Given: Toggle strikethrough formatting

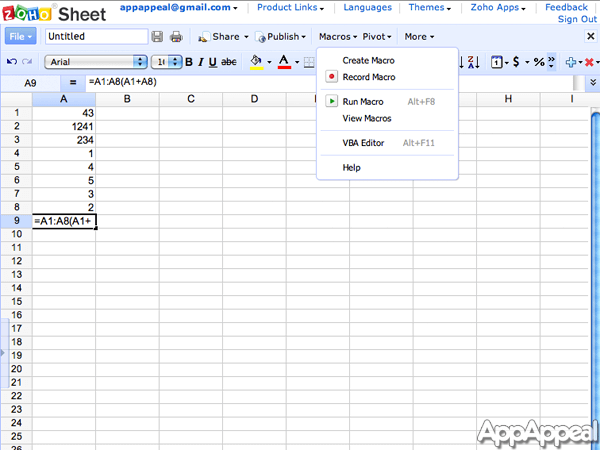Looking at the screenshot, I should pyautogui.click(x=229, y=62).
